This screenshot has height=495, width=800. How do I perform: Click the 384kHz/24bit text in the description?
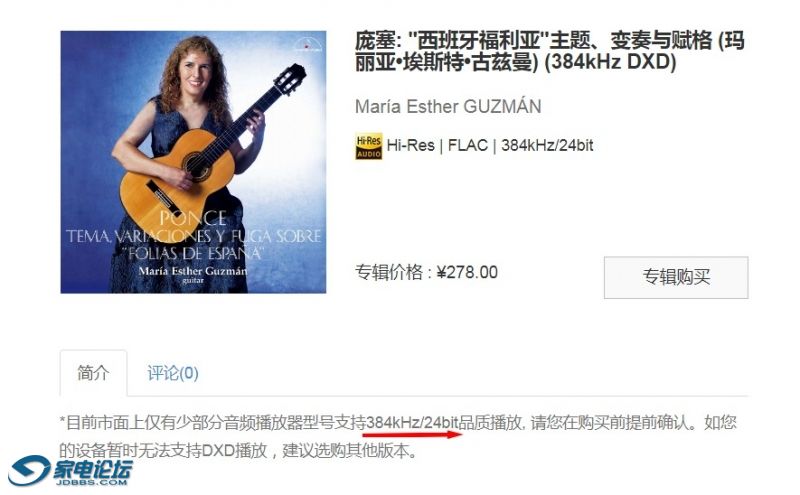412,422
